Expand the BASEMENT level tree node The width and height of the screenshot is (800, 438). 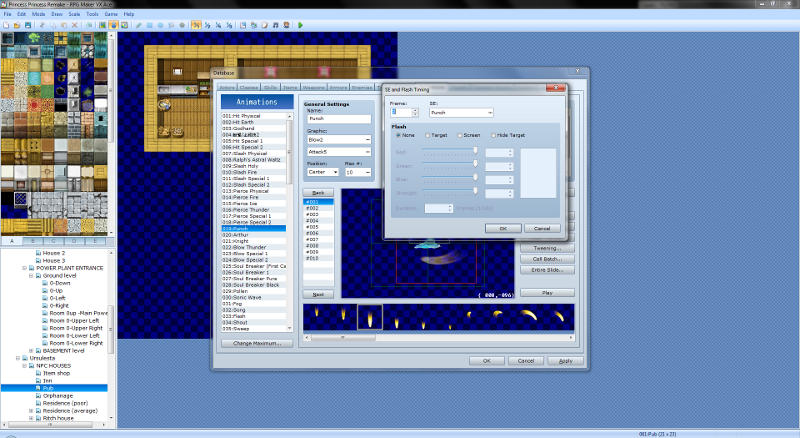pyautogui.click(x=32, y=351)
